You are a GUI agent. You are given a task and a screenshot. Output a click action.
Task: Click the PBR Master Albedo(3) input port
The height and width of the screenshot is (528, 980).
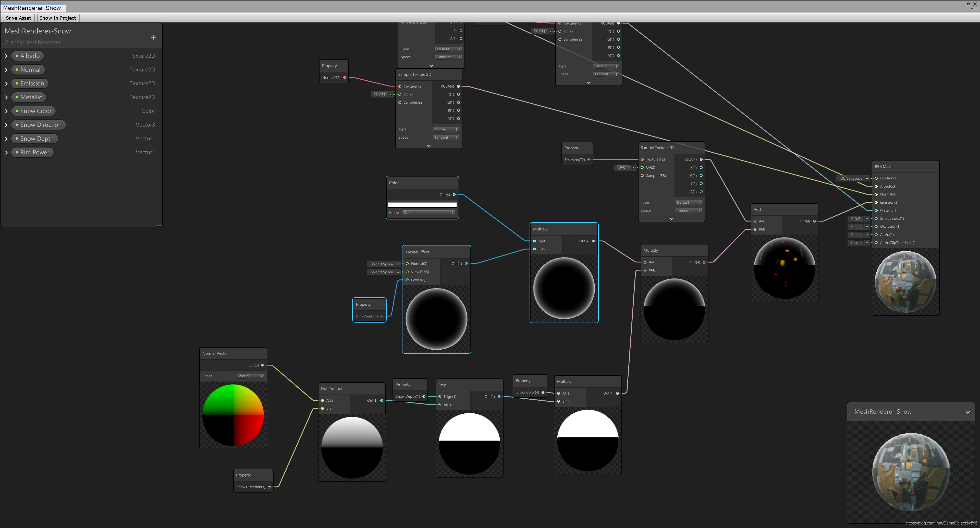876,186
